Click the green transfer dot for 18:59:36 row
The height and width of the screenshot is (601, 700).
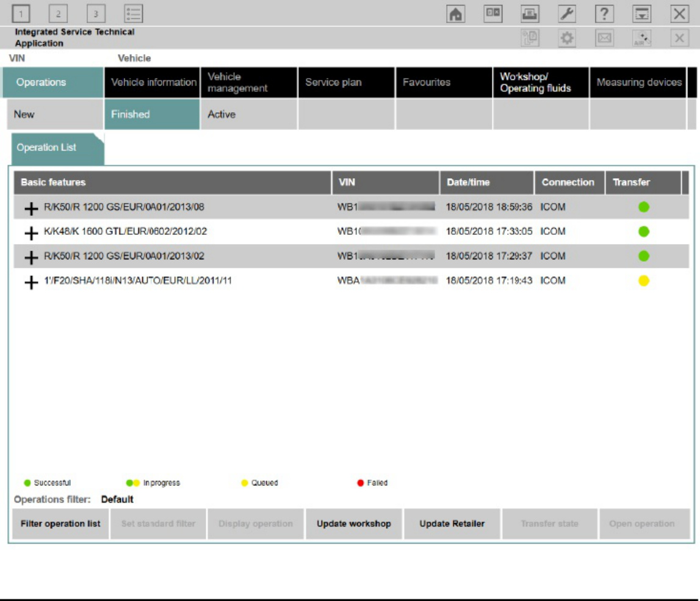[643, 207]
